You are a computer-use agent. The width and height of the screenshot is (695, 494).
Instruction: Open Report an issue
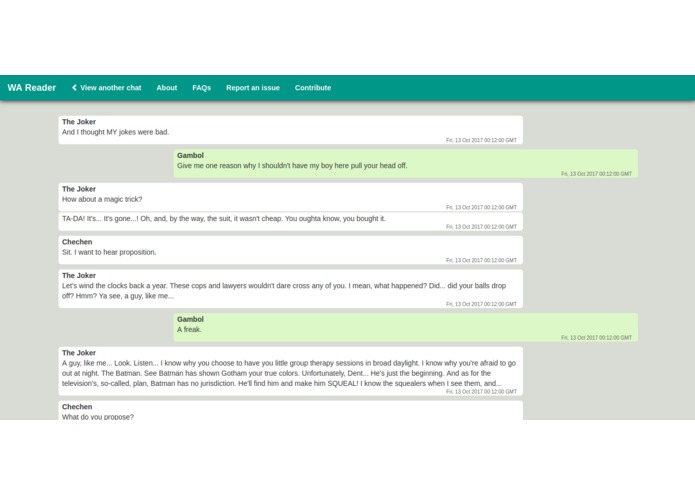pyautogui.click(x=253, y=88)
